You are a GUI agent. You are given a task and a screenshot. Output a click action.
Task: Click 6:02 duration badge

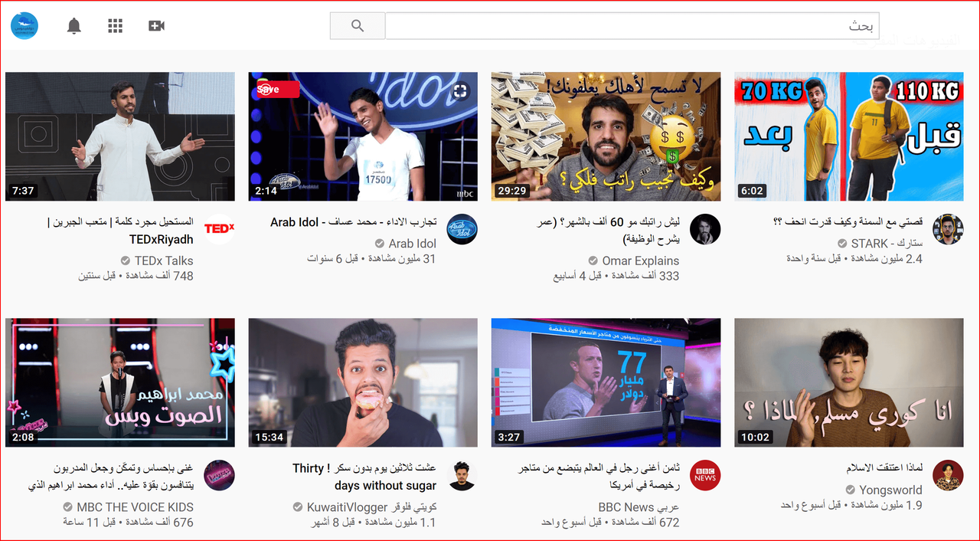point(752,191)
